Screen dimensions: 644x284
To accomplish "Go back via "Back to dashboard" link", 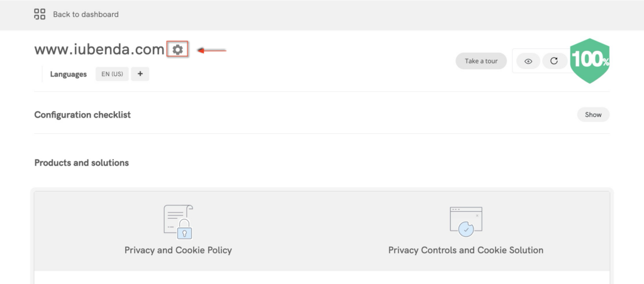I will click(86, 14).
